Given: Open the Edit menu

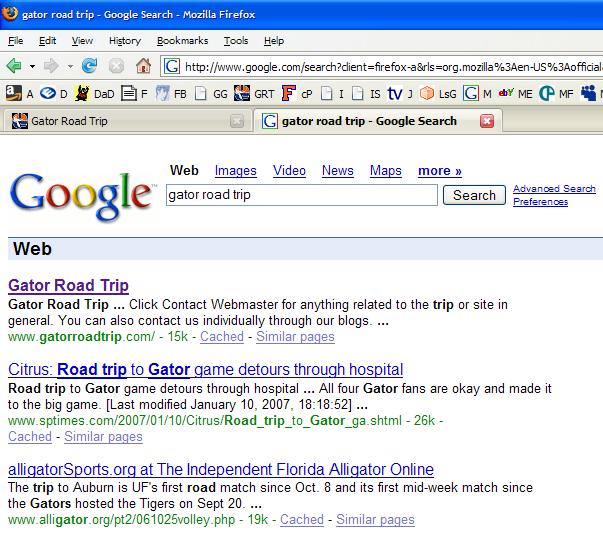Looking at the screenshot, I should pyautogui.click(x=47, y=40).
